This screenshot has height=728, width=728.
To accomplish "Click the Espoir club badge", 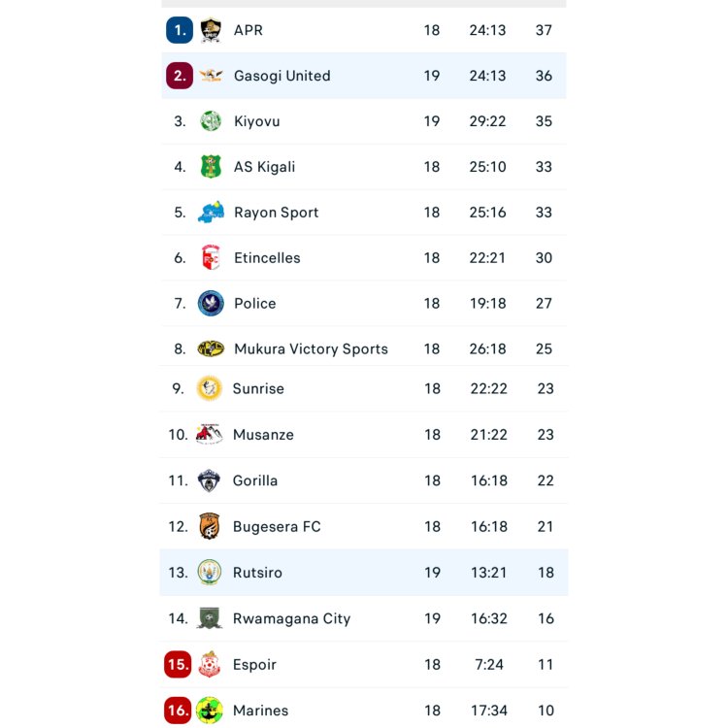I will click(x=210, y=665).
